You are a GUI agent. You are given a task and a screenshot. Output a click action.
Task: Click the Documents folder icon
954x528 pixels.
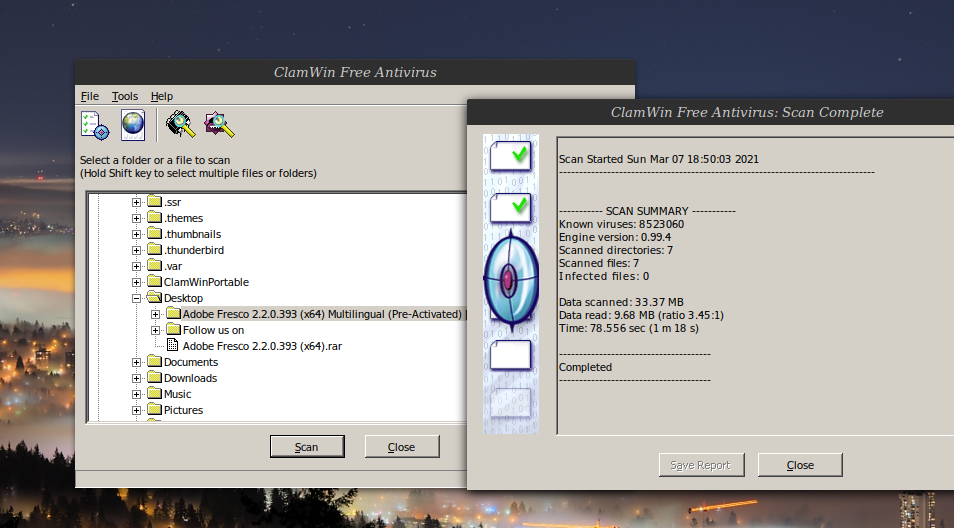click(x=155, y=361)
